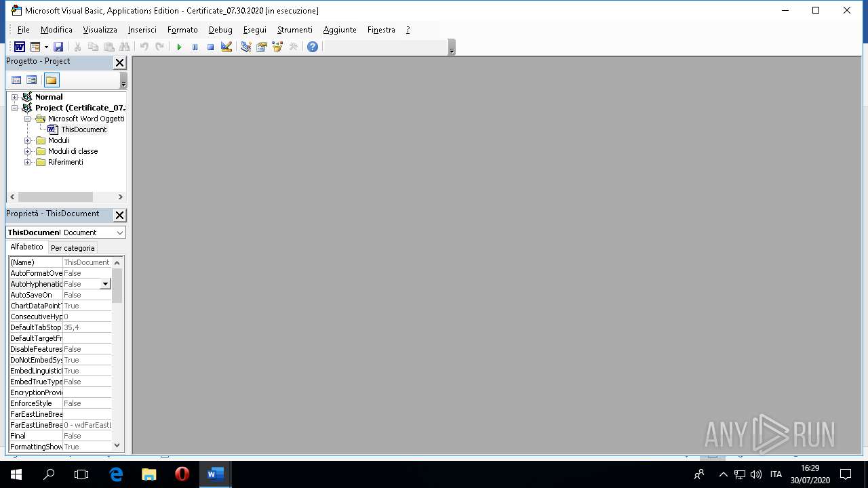868x488 pixels.
Task: Open the Visualizza menu
Action: [100, 30]
